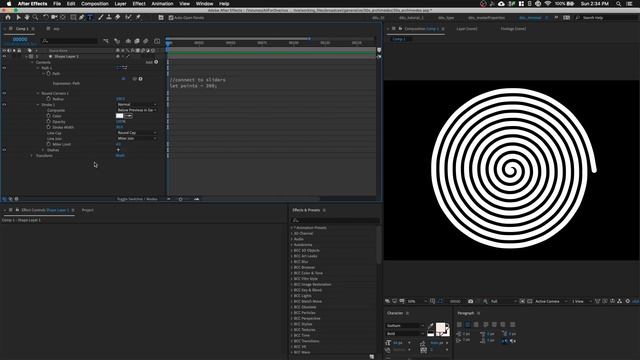The height and width of the screenshot is (360, 640).
Task: Toggle Stroke Width stopwatch
Action: 48,127
